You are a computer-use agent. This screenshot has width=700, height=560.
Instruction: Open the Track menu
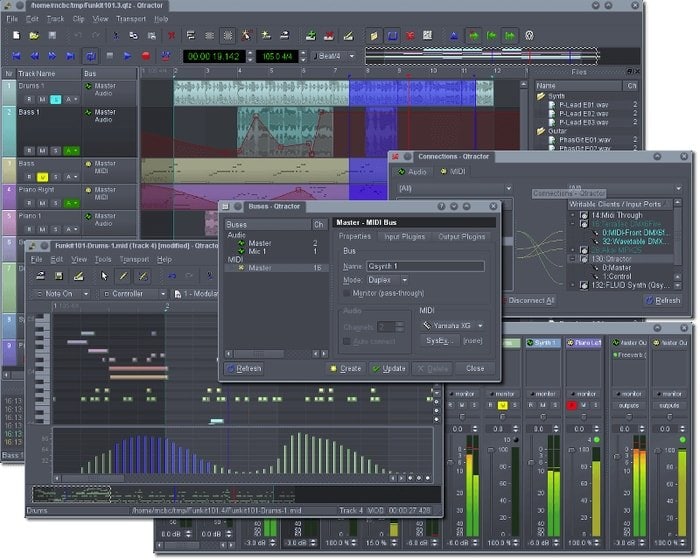click(x=55, y=19)
